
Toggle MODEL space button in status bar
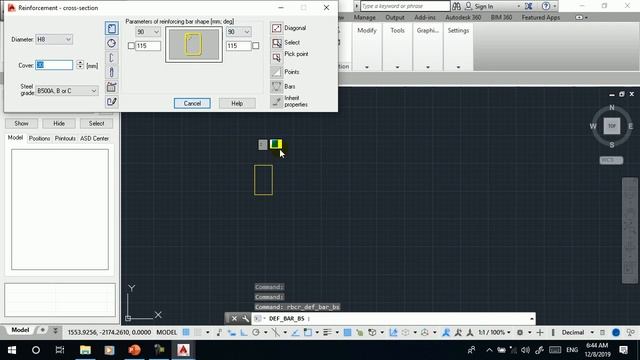(x=167, y=333)
